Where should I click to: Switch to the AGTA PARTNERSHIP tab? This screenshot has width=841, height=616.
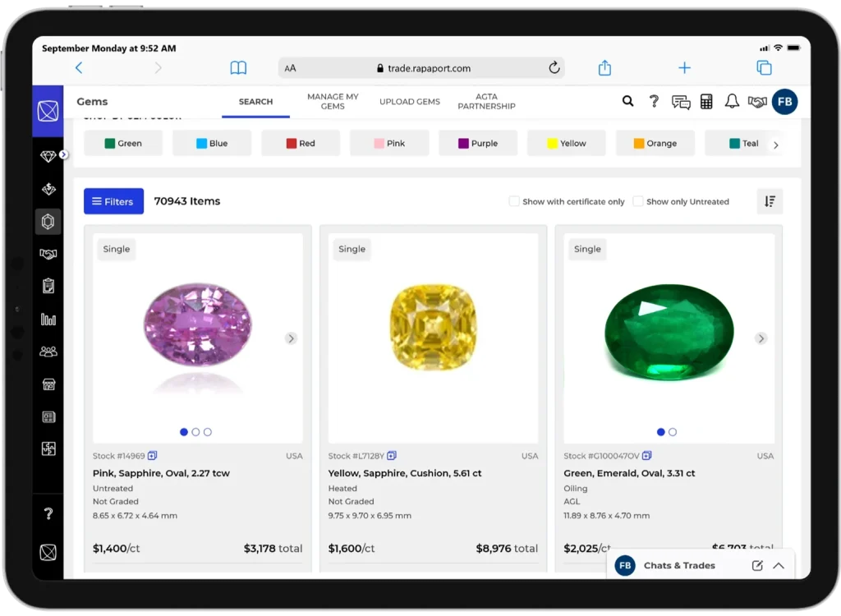[486, 101]
